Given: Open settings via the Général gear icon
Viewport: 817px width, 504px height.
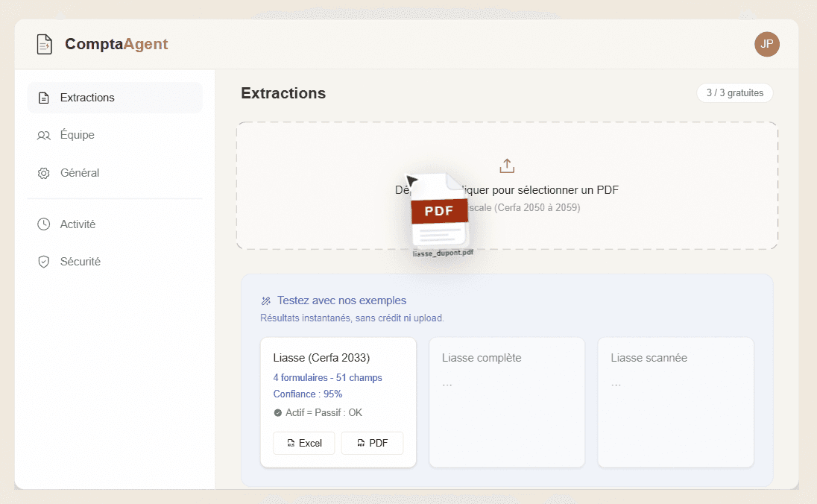Looking at the screenshot, I should (43, 172).
